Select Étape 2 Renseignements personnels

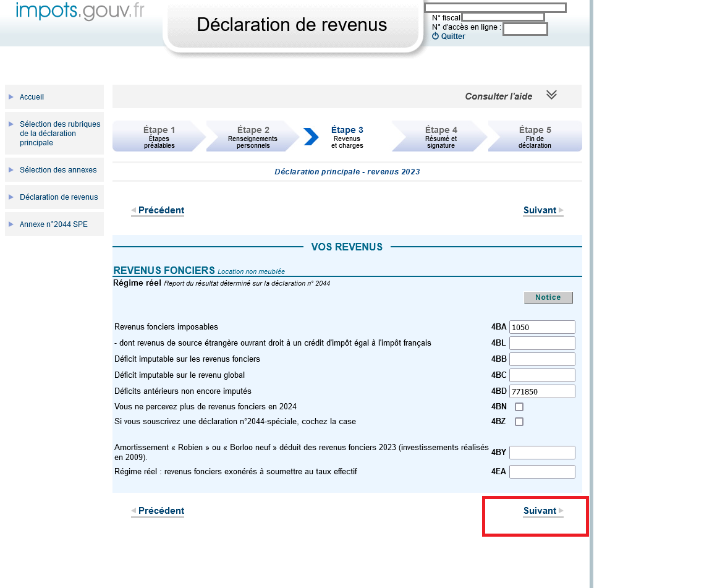pos(253,137)
